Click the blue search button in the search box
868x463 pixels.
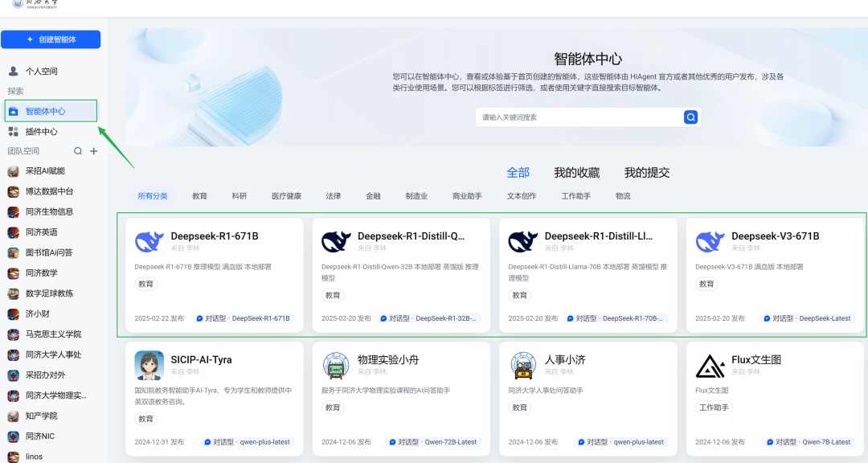690,117
